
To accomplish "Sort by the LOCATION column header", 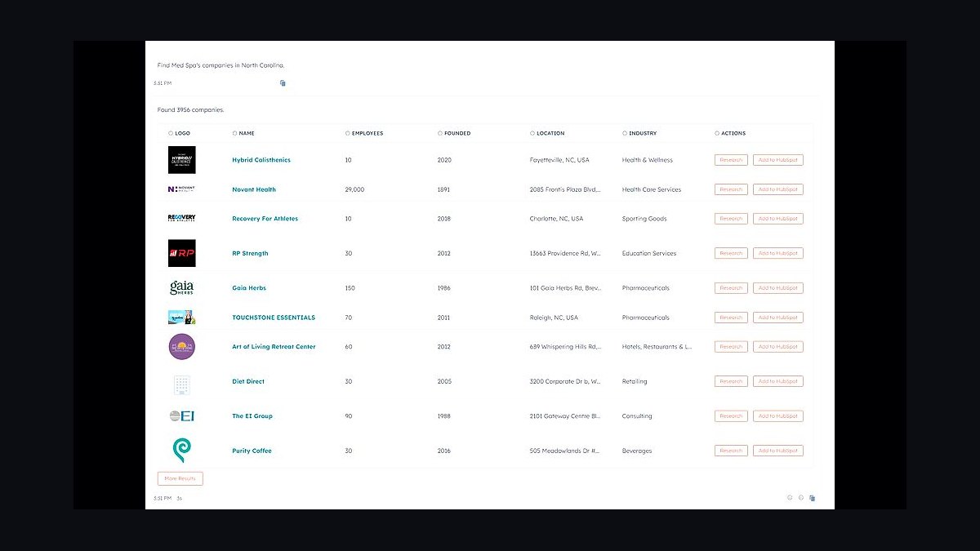I will coord(547,133).
